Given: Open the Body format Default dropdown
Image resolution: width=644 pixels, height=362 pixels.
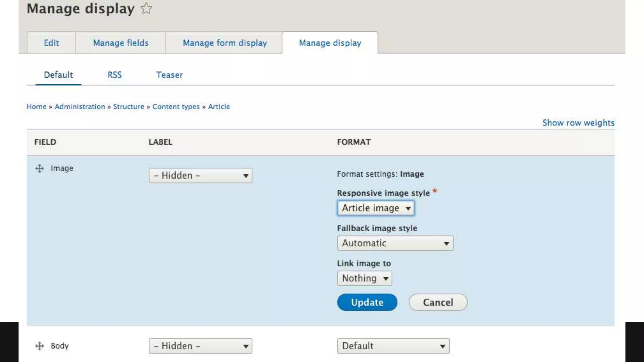Looking at the screenshot, I should [393, 346].
